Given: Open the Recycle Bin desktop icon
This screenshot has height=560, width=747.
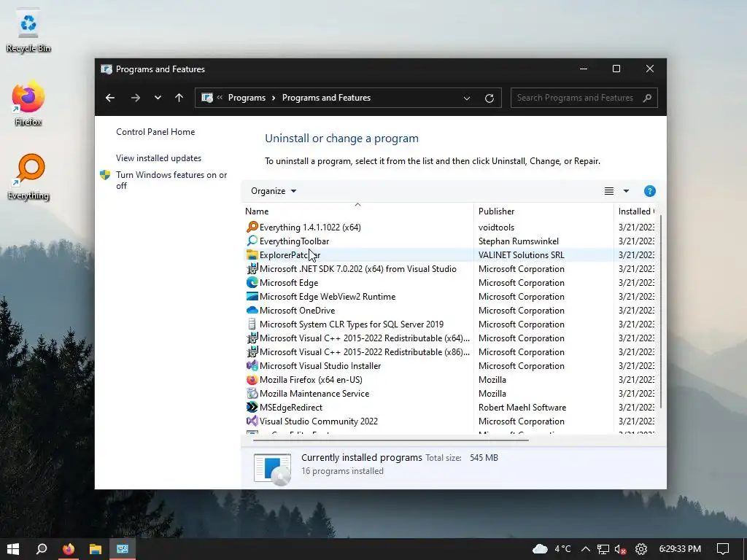Looking at the screenshot, I should tap(28, 31).
